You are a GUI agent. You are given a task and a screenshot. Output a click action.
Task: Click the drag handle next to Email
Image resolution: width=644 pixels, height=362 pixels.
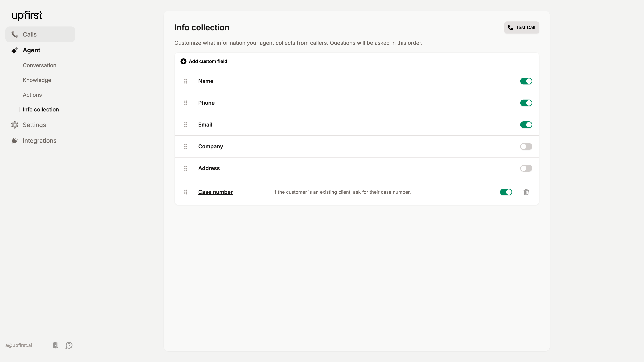(x=186, y=125)
